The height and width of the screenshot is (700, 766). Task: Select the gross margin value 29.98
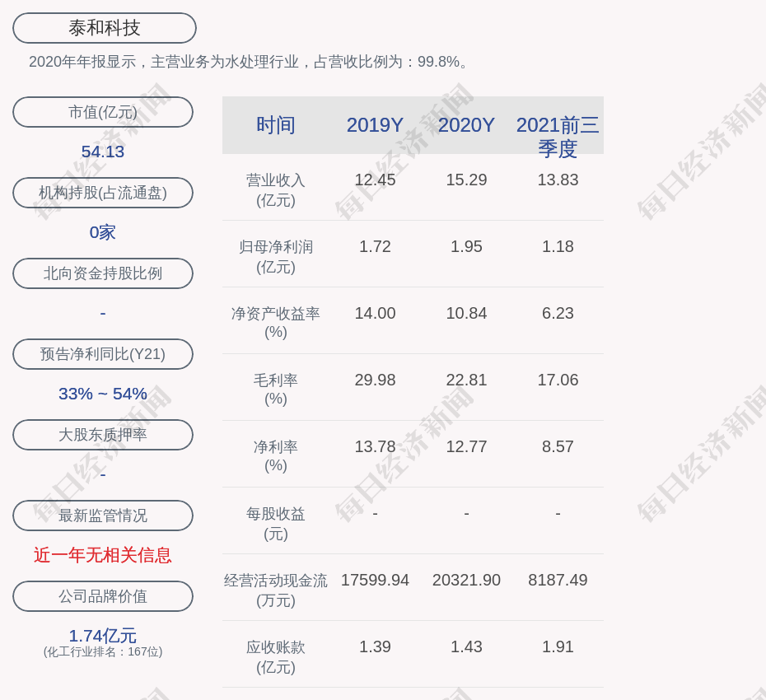click(x=375, y=380)
